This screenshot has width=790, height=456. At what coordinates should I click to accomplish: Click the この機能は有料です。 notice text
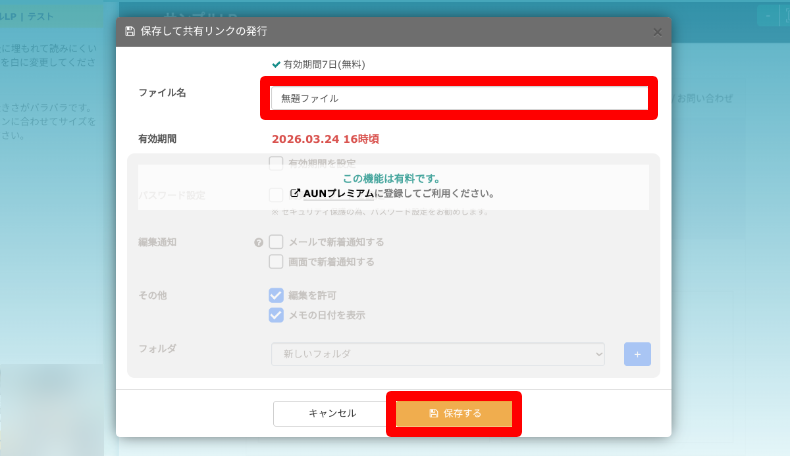[392, 179]
